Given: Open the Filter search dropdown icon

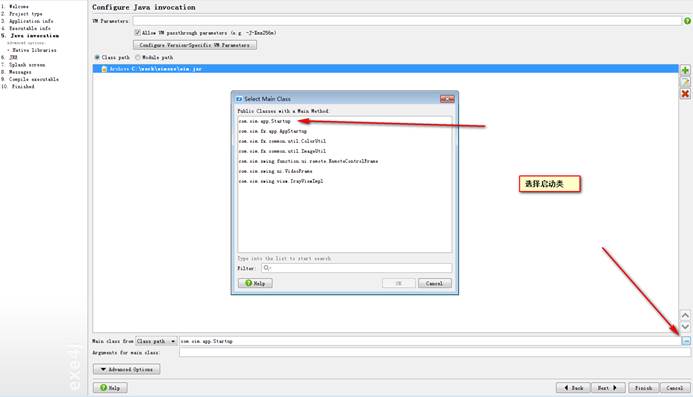Looking at the screenshot, I should point(267,268).
